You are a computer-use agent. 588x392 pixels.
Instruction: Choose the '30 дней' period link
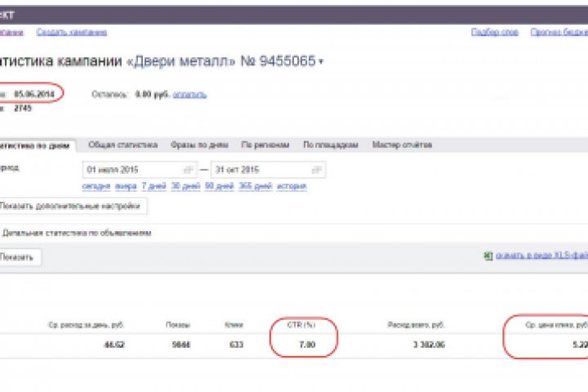click(x=185, y=186)
